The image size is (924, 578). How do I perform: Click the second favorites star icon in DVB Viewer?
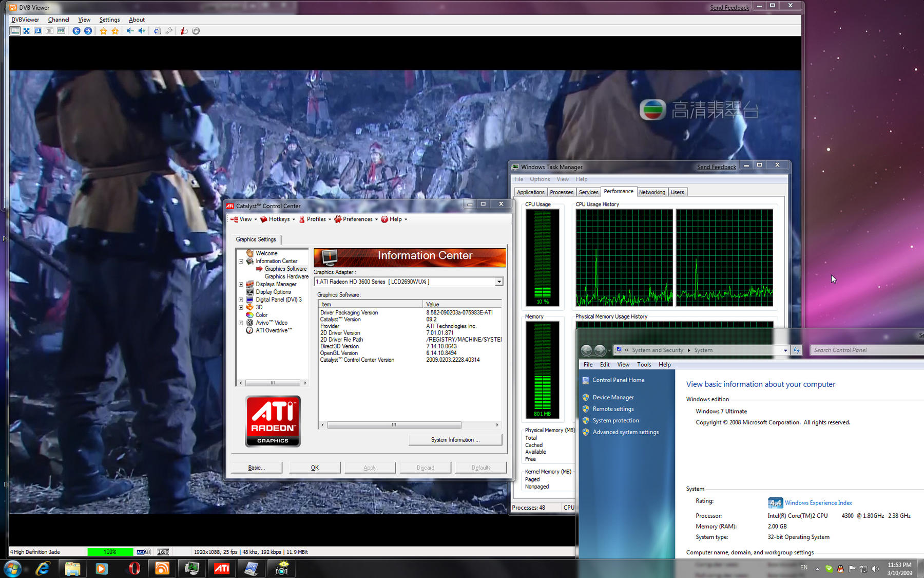coord(115,31)
